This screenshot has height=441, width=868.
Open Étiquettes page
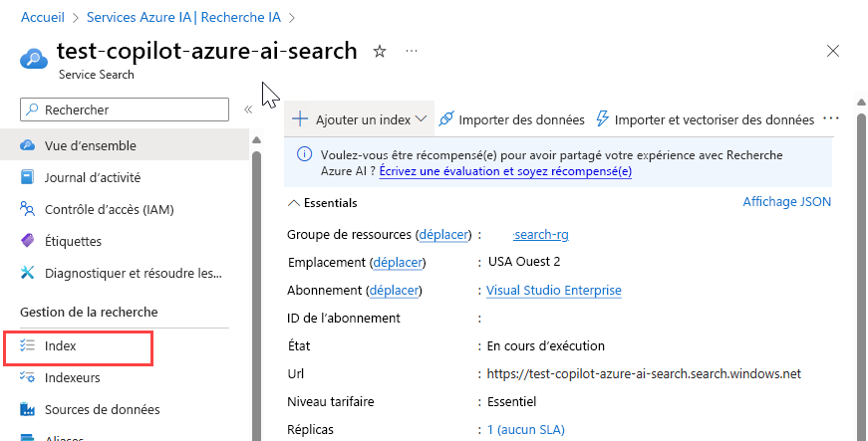tap(73, 242)
